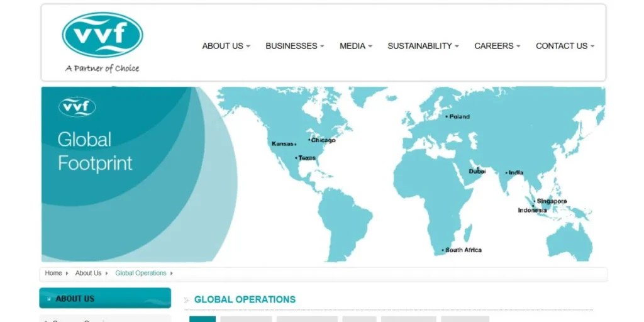Go to About Us in the breadcrumb
This screenshot has height=322, width=644.
pos(88,273)
